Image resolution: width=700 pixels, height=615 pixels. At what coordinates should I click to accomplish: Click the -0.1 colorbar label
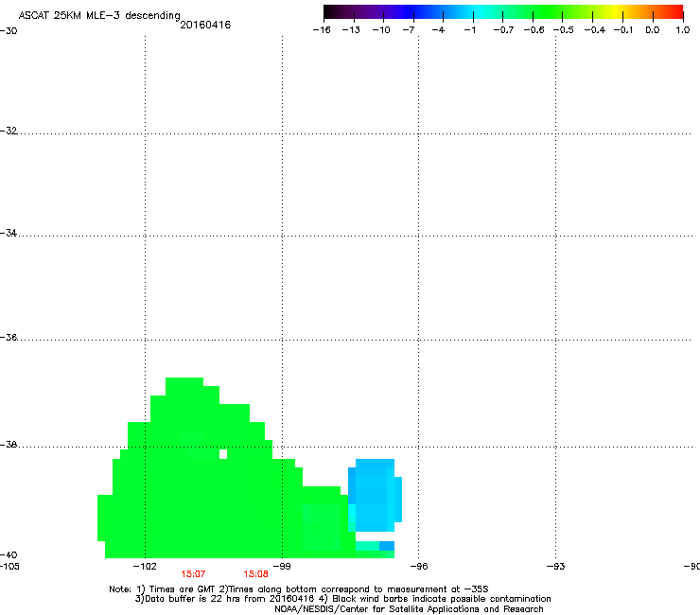point(623,30)
